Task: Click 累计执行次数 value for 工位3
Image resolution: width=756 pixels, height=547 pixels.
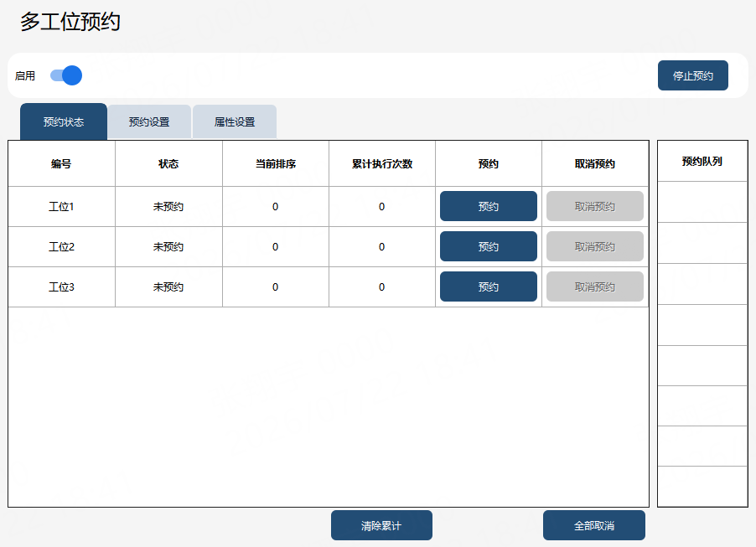Action: coord(382,287)
